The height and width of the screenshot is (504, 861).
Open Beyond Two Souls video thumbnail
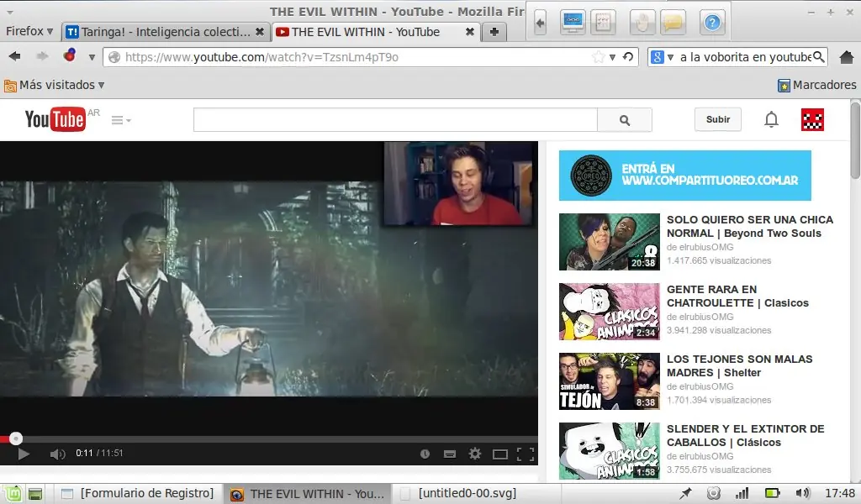click(x=609, y=242)
